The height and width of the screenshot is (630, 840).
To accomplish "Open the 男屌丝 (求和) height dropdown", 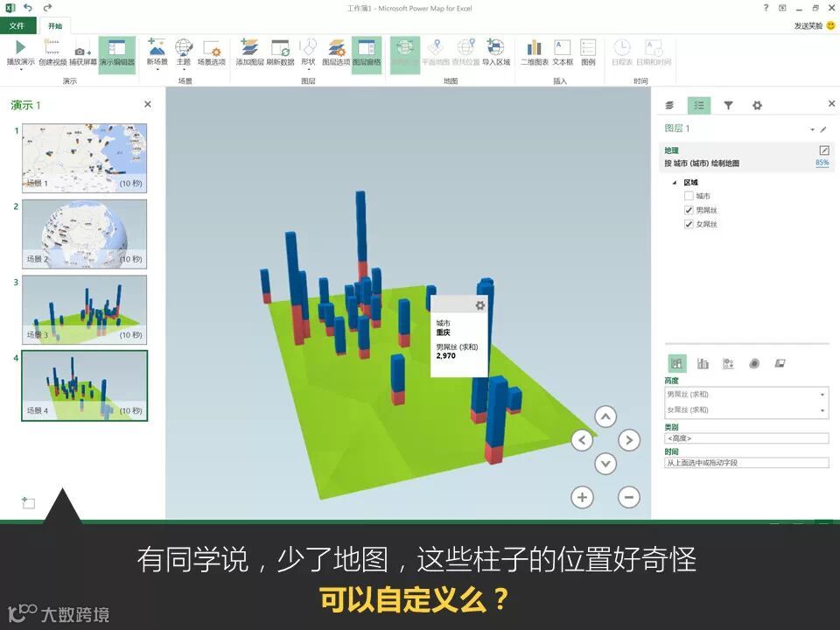I will (x=822, y=395).
